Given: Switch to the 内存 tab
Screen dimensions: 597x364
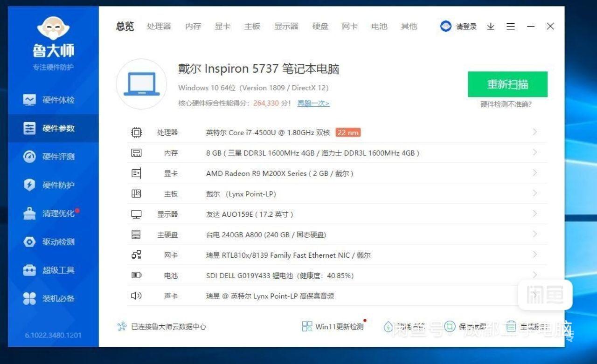Looking at the screenshot, I should click(193, 27).
